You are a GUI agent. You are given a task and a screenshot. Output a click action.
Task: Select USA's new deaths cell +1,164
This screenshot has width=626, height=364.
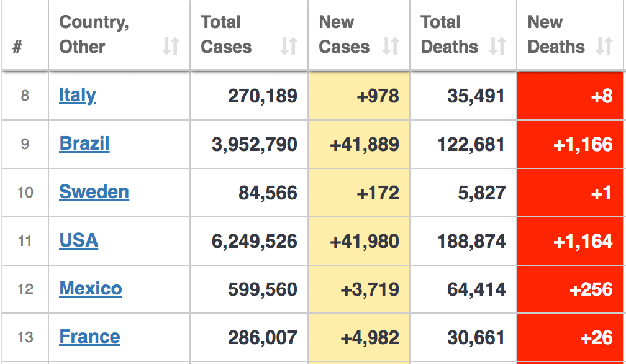(570, 241)
